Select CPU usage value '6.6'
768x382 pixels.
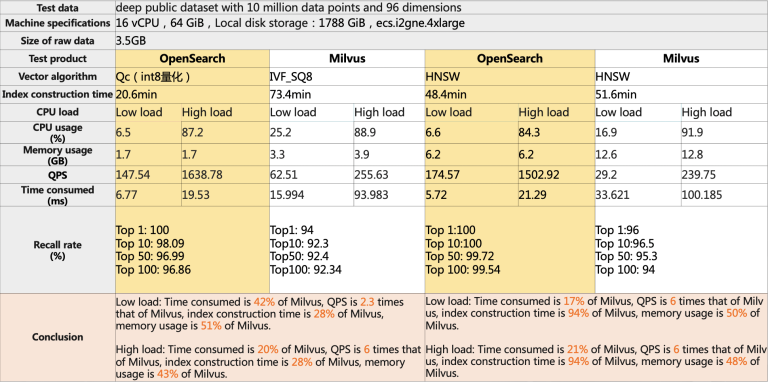click(433, 133)
